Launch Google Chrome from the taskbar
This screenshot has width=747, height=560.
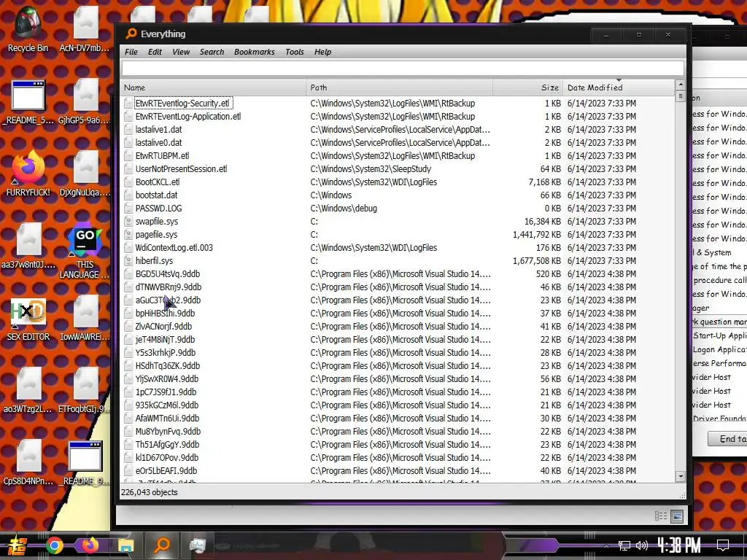pos(54,545)
